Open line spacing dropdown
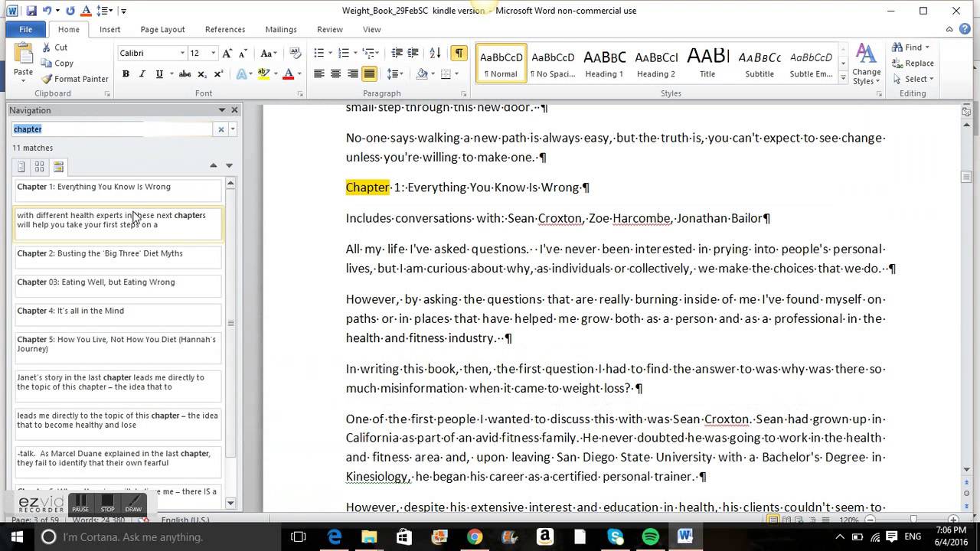 pos(395,74)
